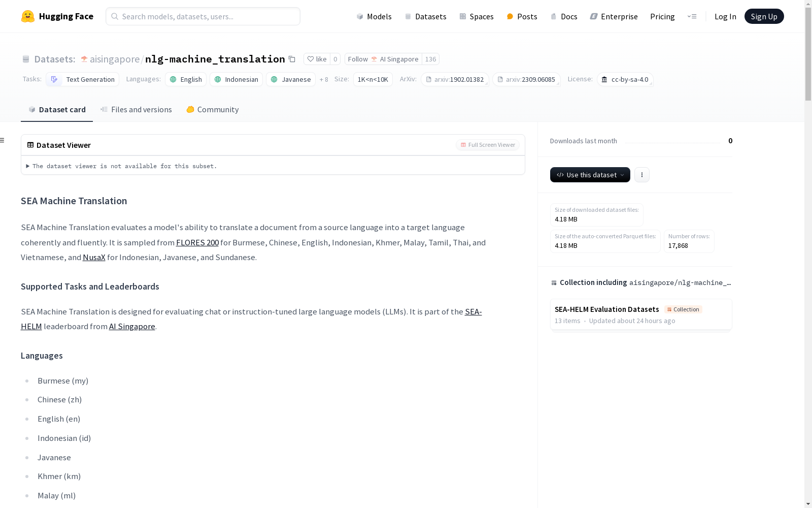Open arxiv:1902.01382 paper tag

click(455, 79)
